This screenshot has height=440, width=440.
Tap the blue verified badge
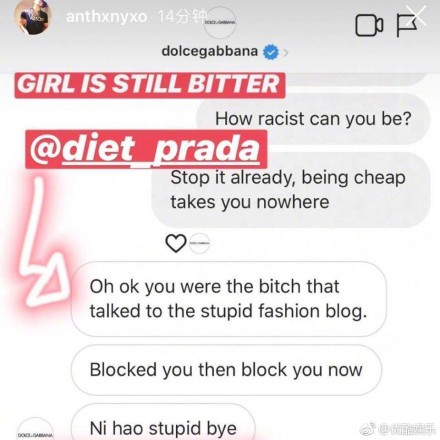pyautogui.click(x=271, y=52)
